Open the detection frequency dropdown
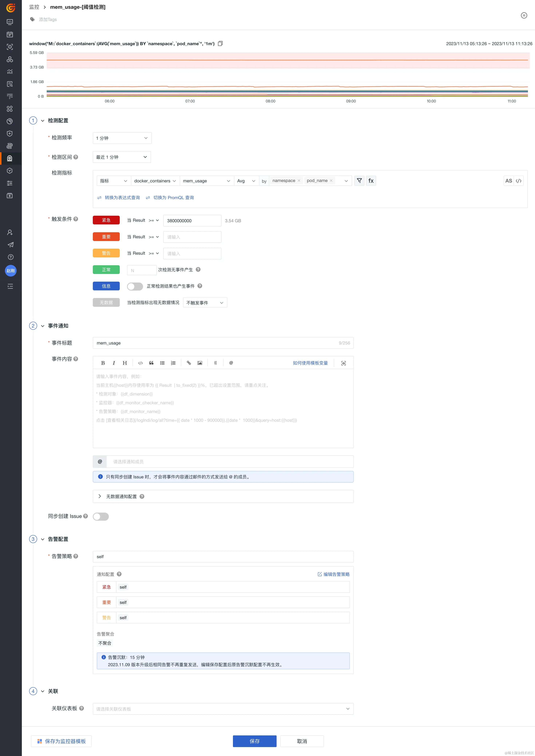Screen dimensions: 535x756 coord(122,138)
